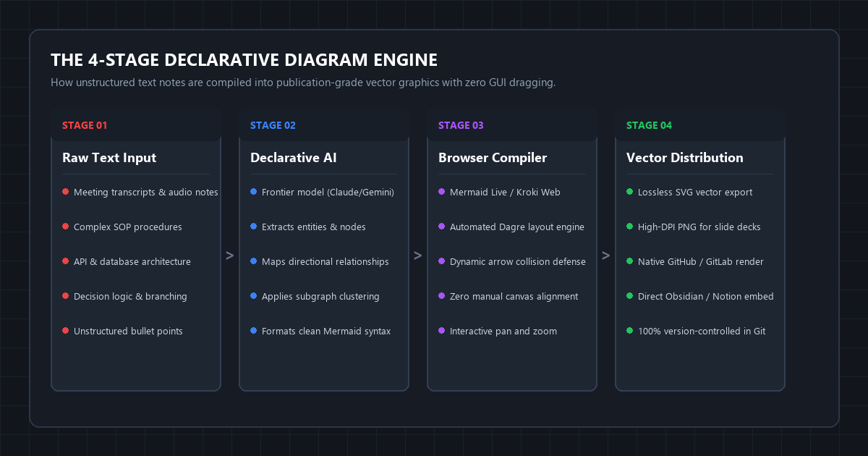Select the "STAGE 04" header label
868x456 pixels.
[649, 125]
